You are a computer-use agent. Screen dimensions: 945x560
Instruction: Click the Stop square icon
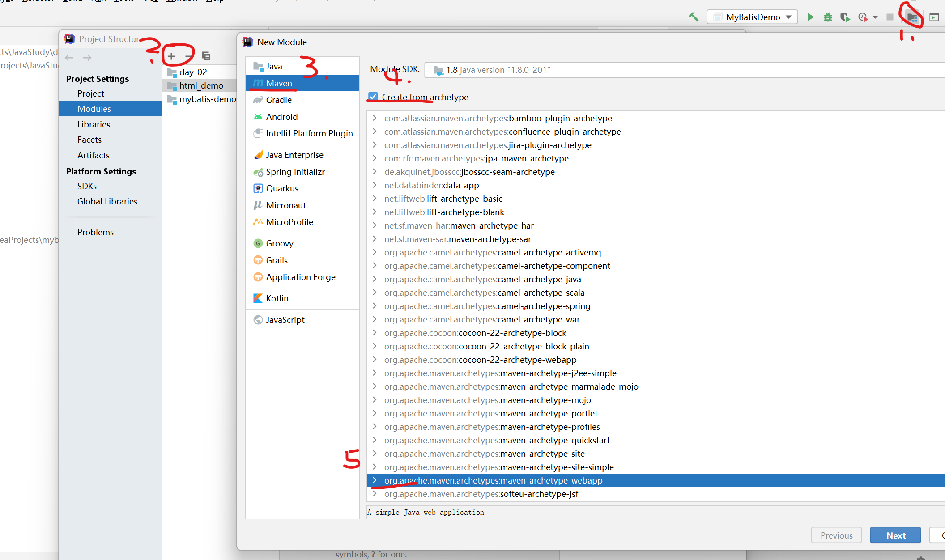click(890, 17)
